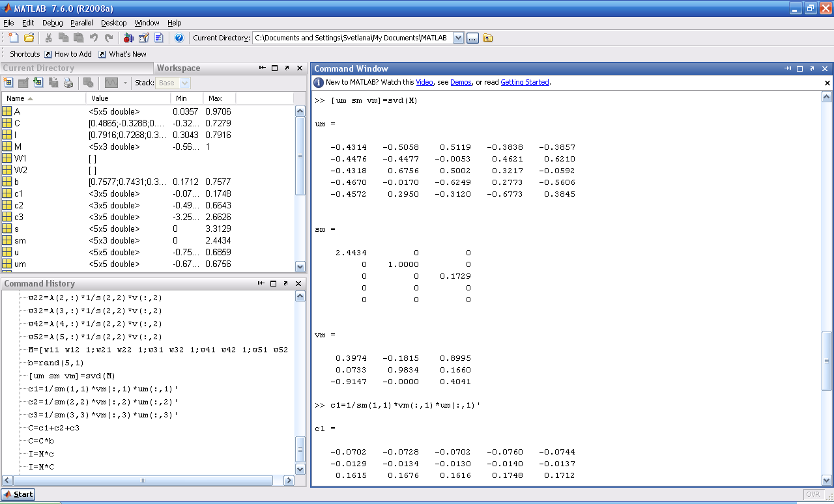Open the Demos link
This screenshot has height=504, width=834.
point(461,82)
